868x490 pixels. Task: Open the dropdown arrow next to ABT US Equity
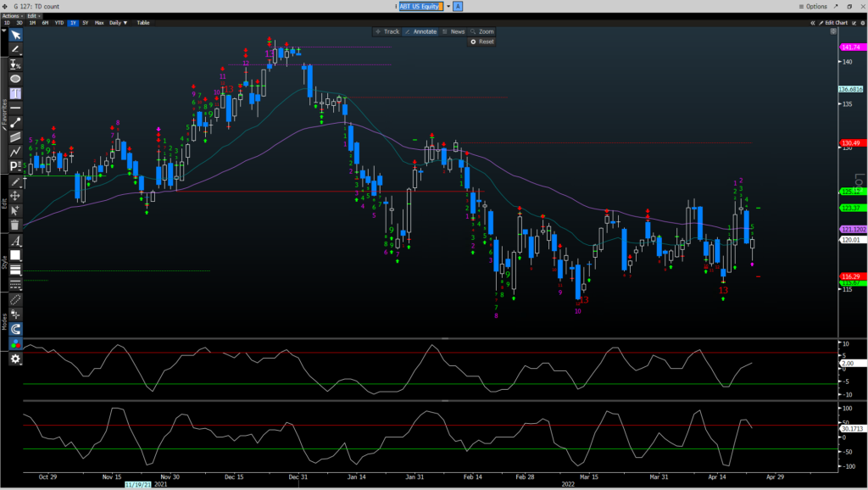[x=448, y=6]
